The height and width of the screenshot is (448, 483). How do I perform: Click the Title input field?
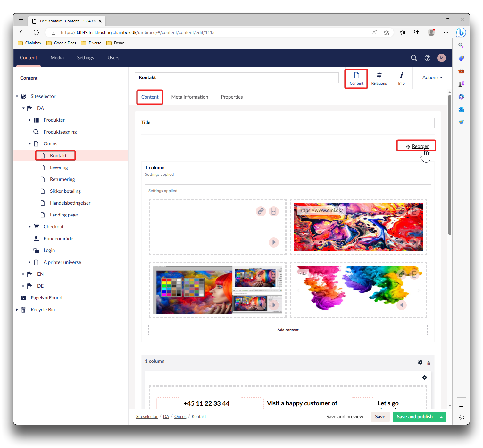(317, 123)
